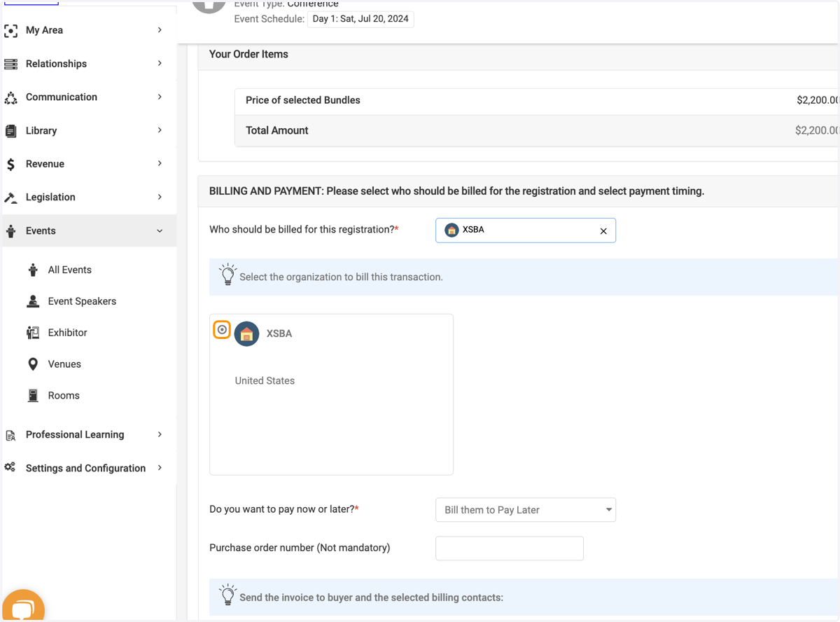The image size is (840, 622).
Task: Click the Exhibitor booth icon
Action: tap(33, 333)
